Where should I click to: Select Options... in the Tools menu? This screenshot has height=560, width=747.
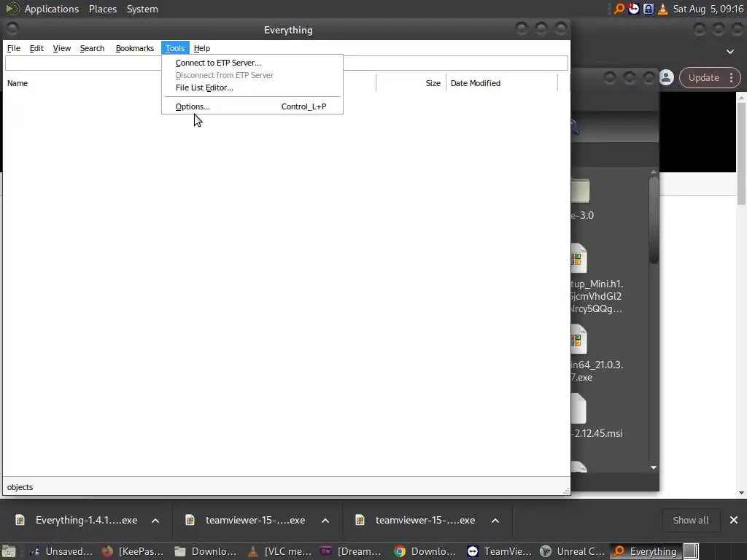click(x=252, y=106)
